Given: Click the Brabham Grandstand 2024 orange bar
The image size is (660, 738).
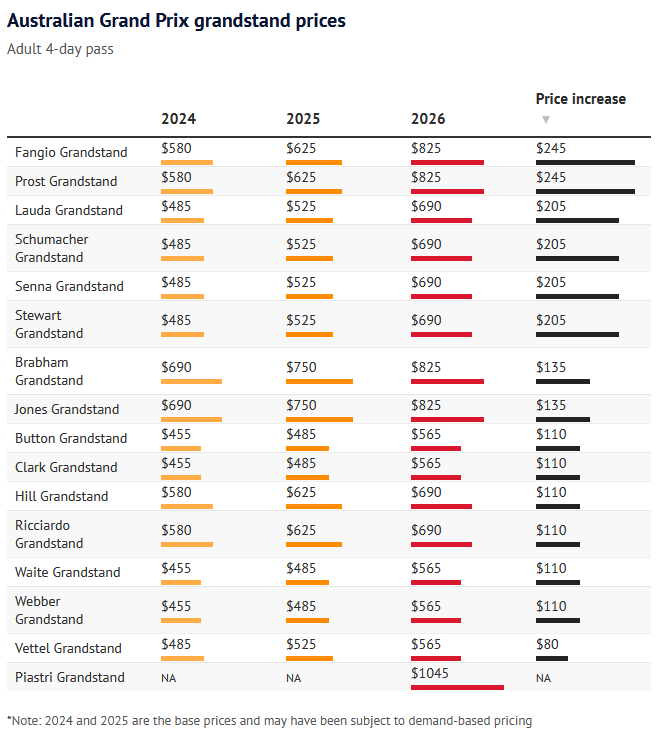Looking at the screenshot, I should tap(191, 381).
